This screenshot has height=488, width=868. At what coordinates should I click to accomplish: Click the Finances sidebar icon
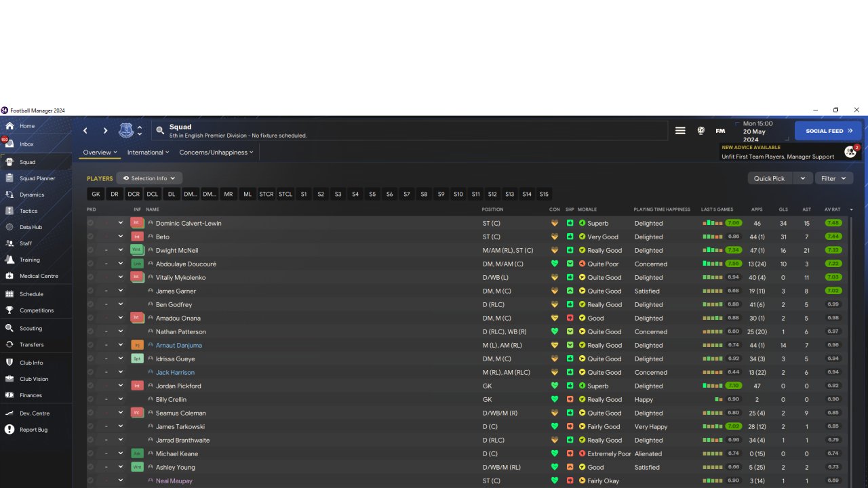point(9,395)
